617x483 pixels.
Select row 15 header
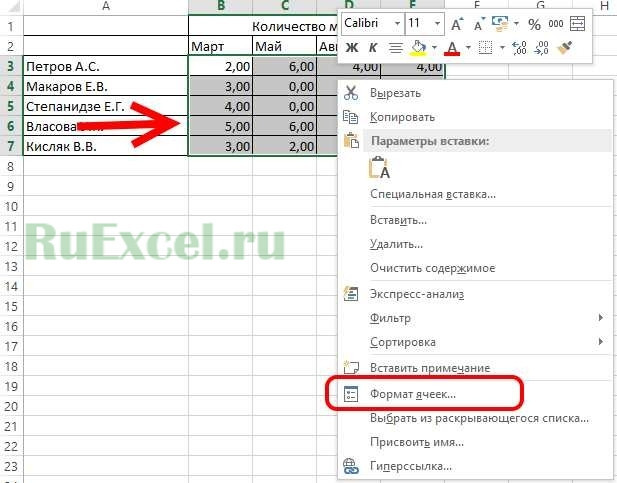[11, 306]
